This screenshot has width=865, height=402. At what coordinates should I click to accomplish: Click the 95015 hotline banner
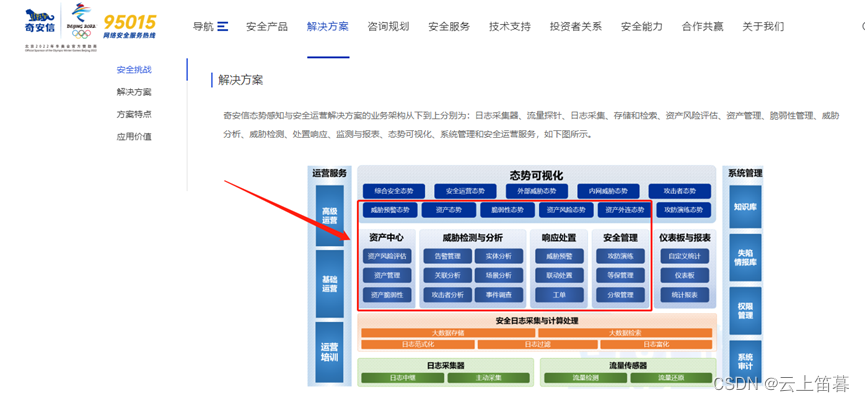click(130, 26)
